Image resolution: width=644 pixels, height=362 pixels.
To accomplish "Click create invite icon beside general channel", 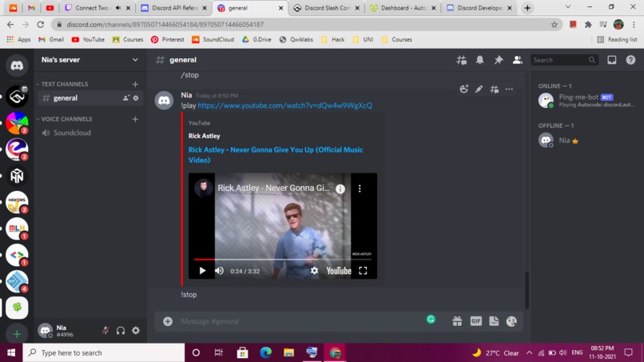I will click(125, 98).
